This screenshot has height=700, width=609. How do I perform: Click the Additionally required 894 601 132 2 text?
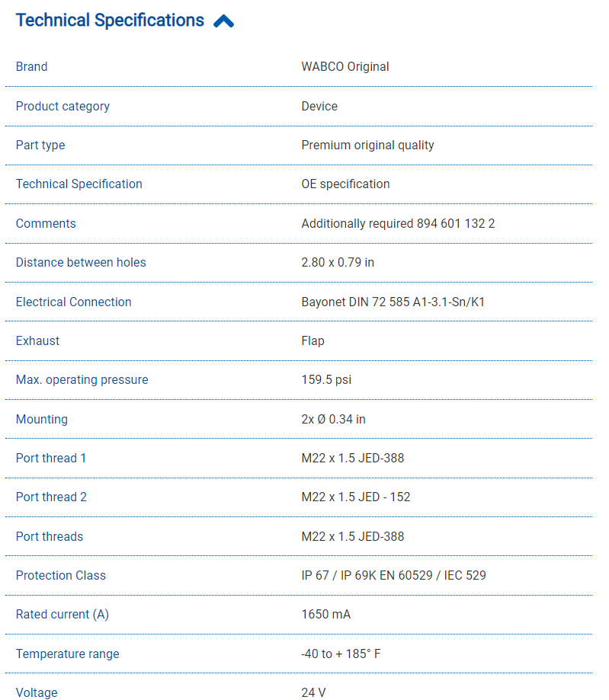click(398, 224)
